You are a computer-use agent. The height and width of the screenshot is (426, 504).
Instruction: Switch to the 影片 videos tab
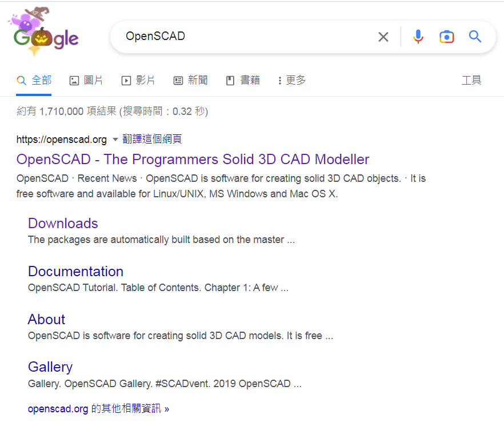138,81
